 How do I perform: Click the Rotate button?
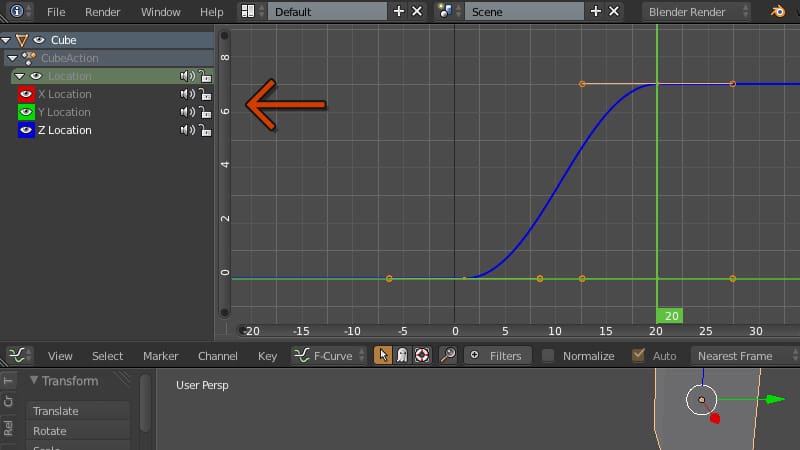pos(78,431)
